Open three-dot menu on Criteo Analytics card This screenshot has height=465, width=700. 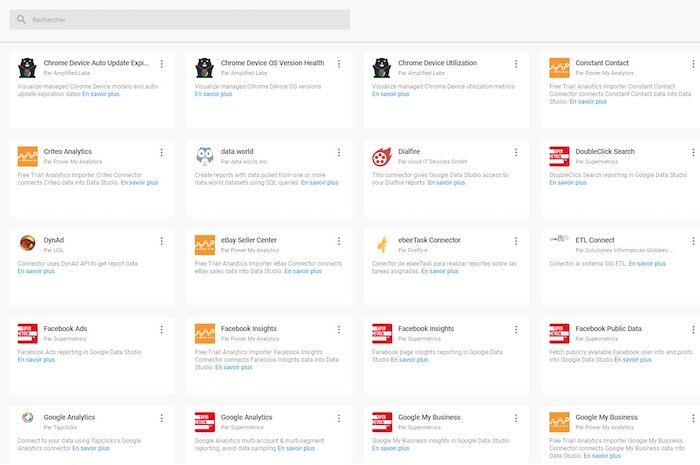[x=161, y=152]
